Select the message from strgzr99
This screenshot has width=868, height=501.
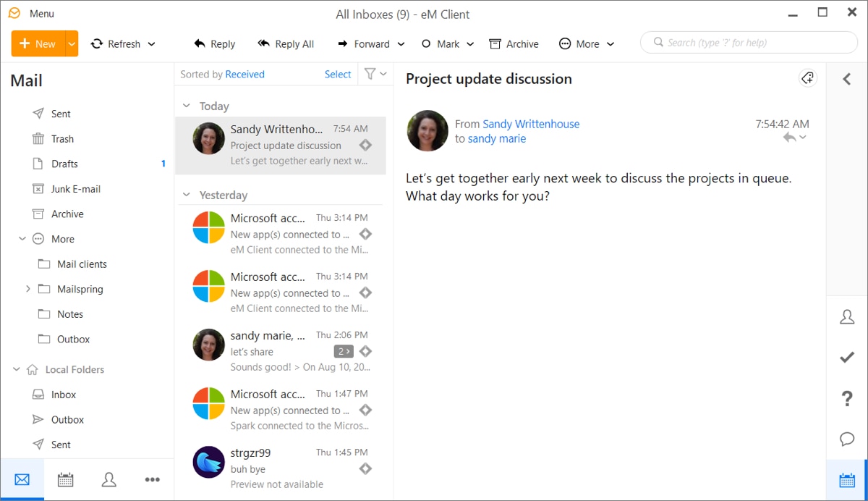281,468
